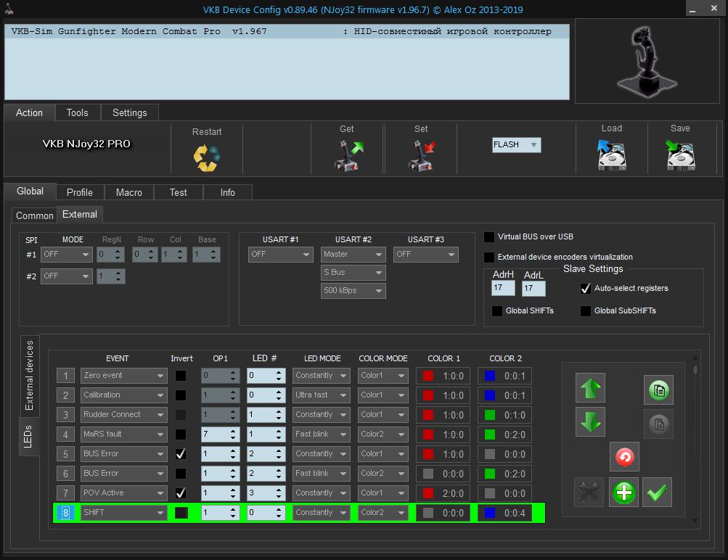Switch to the Info tab
This screenshot has width=728, height=560.
227,192
